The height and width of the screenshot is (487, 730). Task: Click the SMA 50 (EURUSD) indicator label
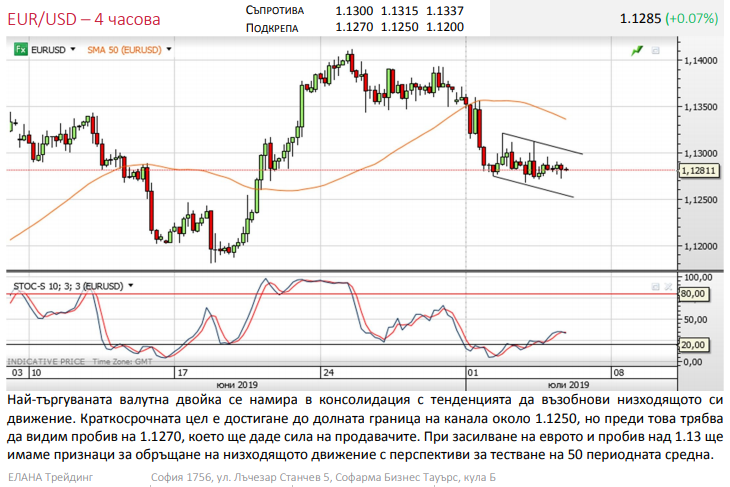[124, 50]
